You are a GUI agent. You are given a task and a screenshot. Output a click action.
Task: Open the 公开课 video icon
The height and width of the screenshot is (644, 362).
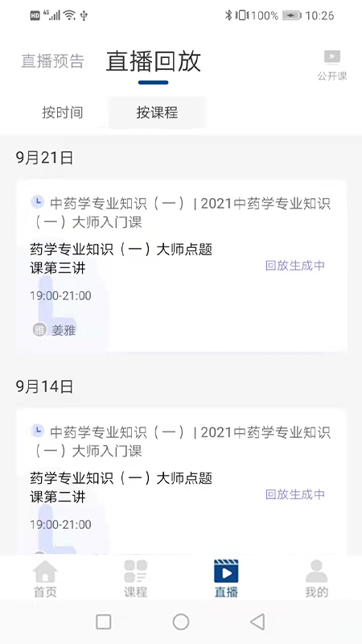pos(332,57)
